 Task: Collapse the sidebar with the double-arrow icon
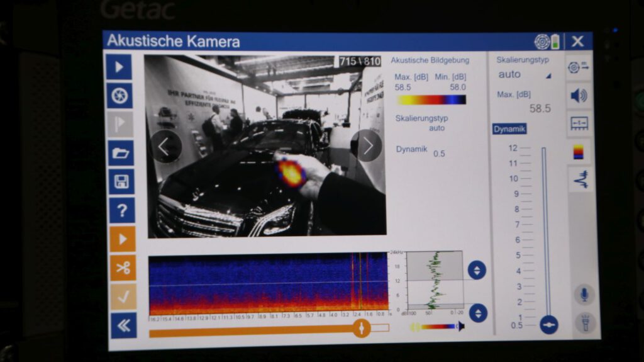pos(123,325)
